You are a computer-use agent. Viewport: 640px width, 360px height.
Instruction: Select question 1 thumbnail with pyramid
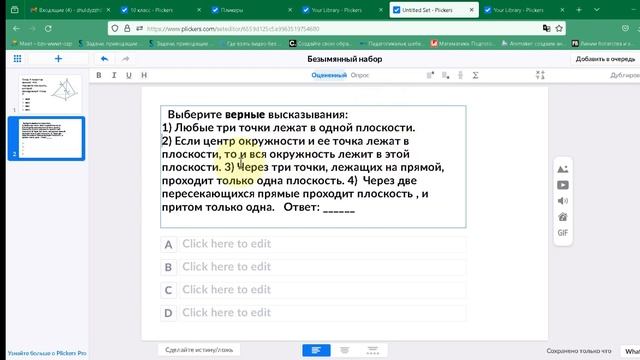coord(49,94)
